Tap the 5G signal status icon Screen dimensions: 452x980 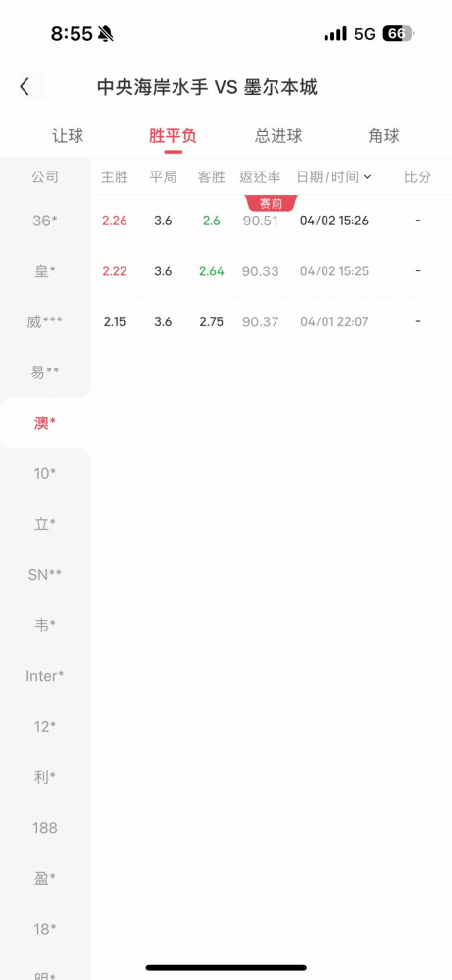365,33
